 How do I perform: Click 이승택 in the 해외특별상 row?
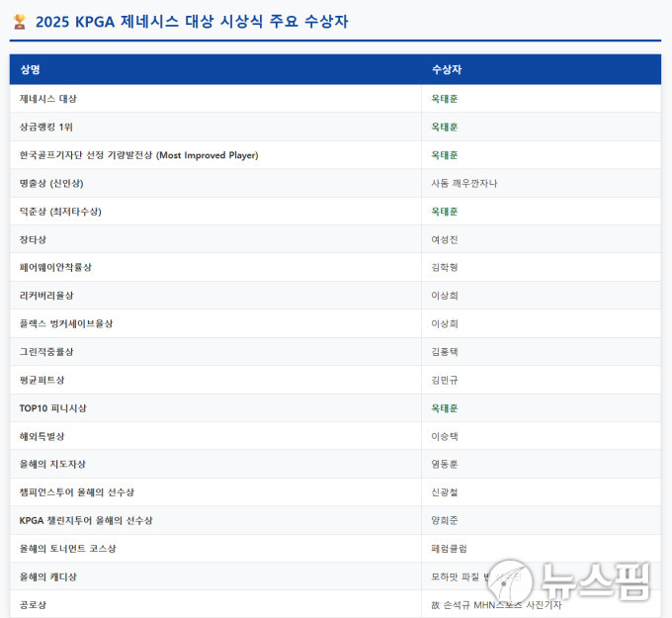coord(445,436)
